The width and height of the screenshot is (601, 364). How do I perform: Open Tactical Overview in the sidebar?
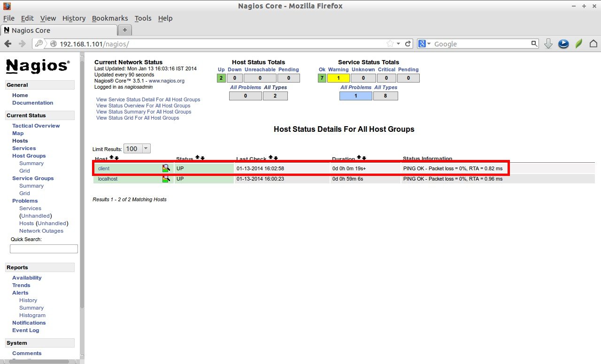point(36,126)
